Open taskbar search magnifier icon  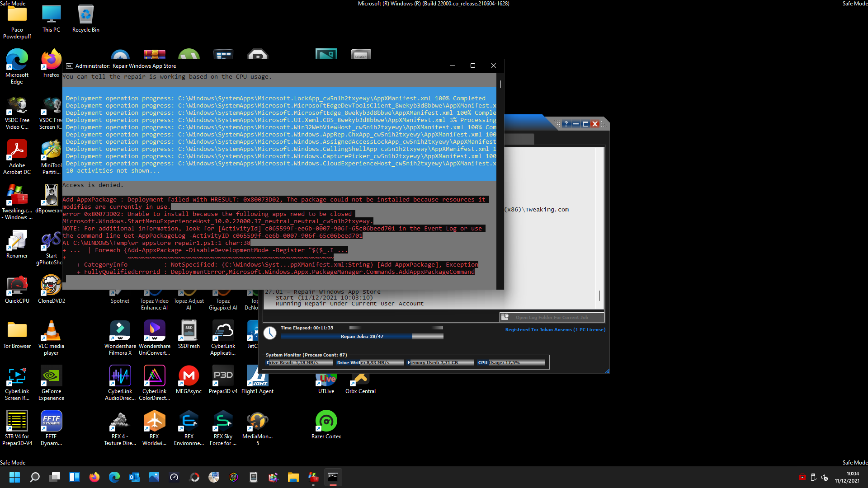click(x=35, y=477)
